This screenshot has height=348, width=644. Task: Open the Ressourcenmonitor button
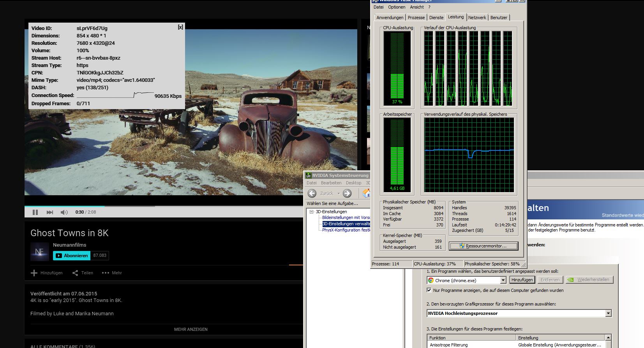coord(483,246)
